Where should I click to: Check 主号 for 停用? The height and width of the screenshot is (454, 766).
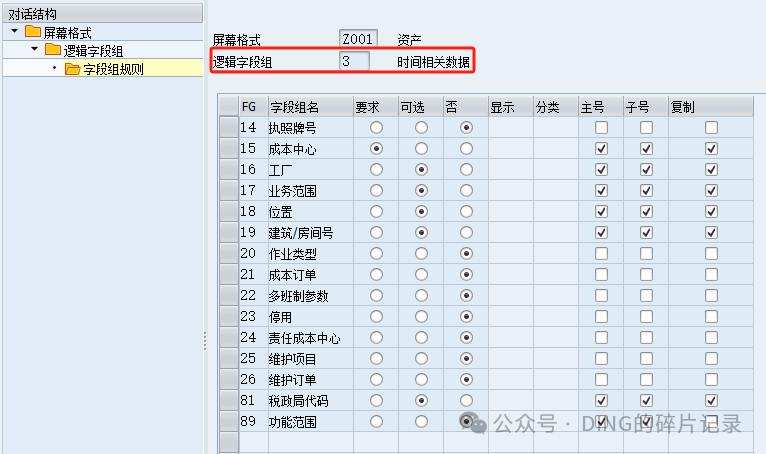(601, 317)
